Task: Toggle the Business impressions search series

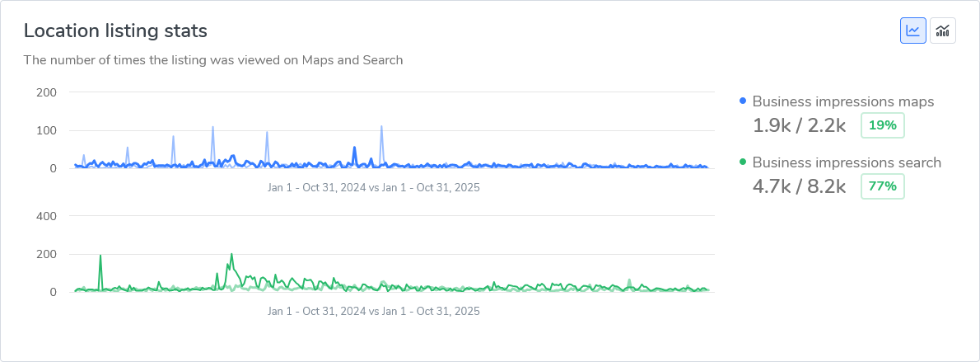Action: pyautogui.click(x=846, y=163)
